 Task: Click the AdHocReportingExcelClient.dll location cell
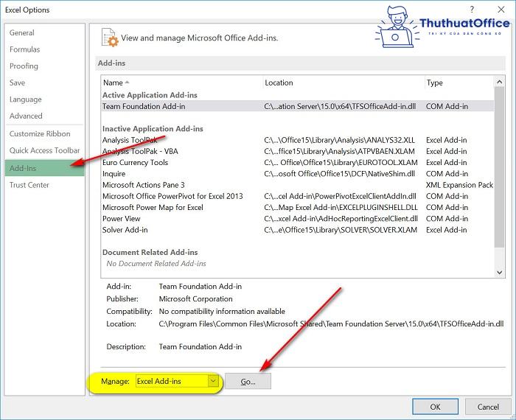tap(341, 218)
